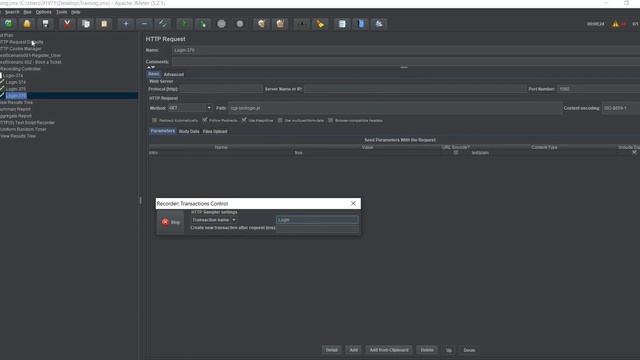The width and height of the screenshot is (640, 360).
Task: Click the Content encoding field
Action: pyautogui.click(x=621, y=108)
